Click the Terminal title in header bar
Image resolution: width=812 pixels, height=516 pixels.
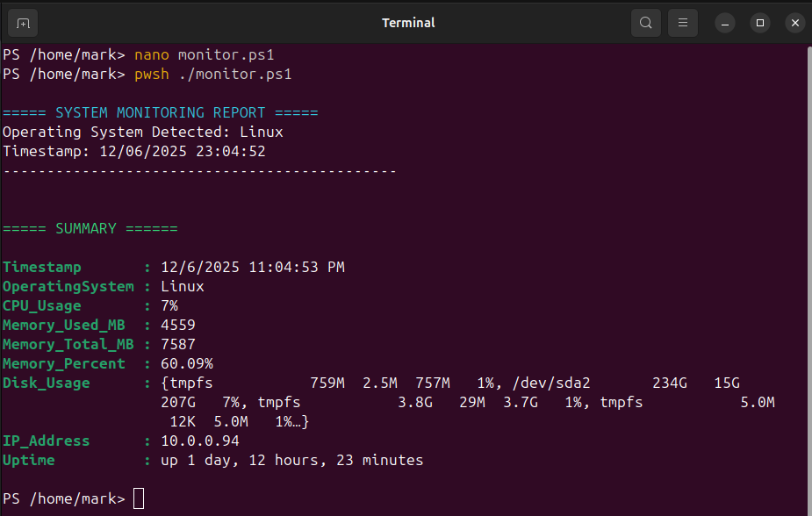pyautogui.click(x=408, y=23)
